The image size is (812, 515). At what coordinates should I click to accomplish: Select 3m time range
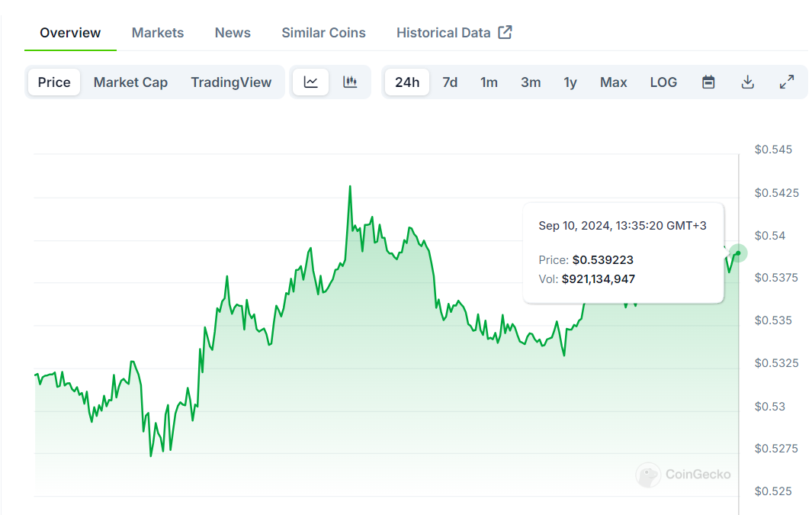(x=531, y=82)
